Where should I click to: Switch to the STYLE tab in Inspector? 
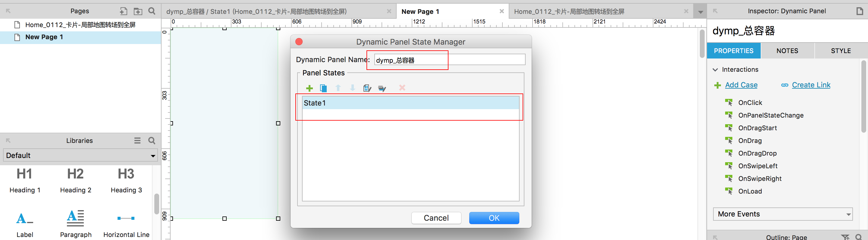[841, 51]
